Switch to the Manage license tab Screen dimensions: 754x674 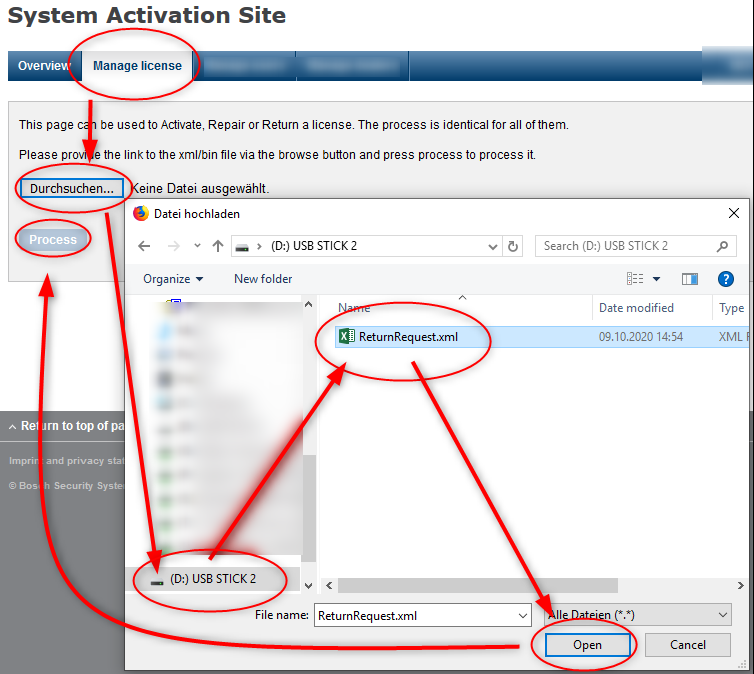click(137, 66)
